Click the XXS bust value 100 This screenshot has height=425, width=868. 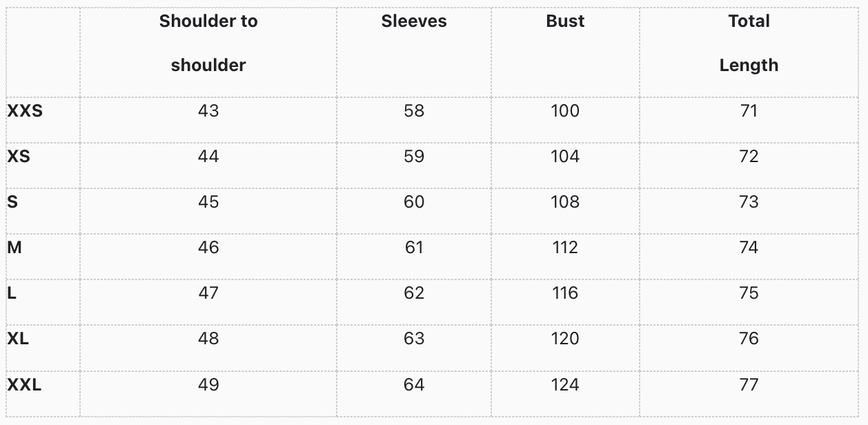coord(565,111)
